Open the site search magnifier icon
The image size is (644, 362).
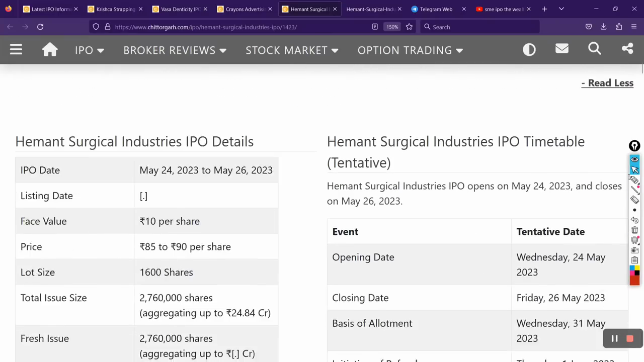[x=595, y=49]
